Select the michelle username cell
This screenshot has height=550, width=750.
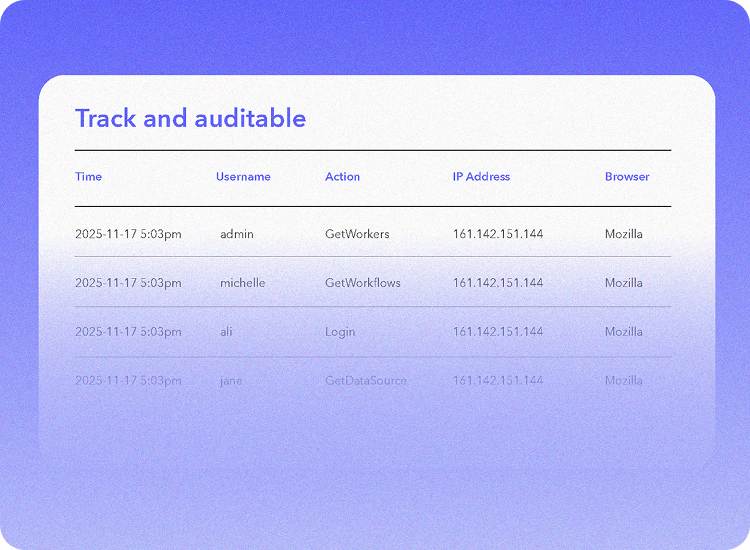point(243,283)
